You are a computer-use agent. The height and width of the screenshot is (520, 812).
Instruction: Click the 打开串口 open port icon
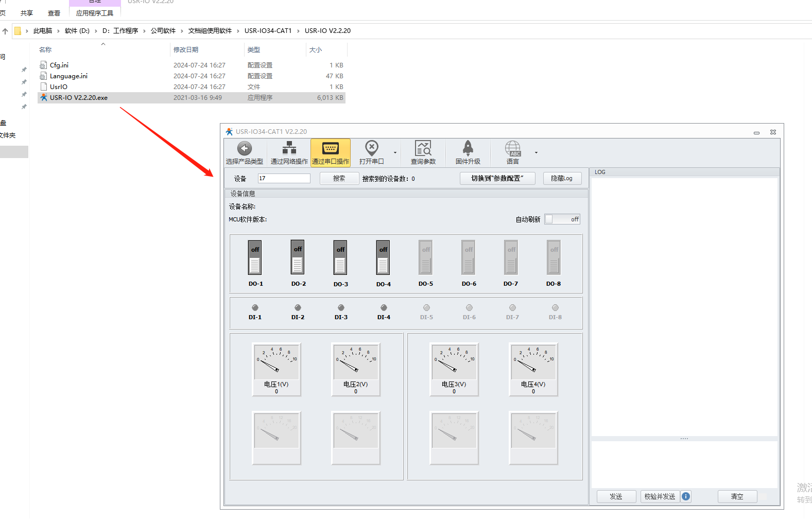(x=372, y=148)
